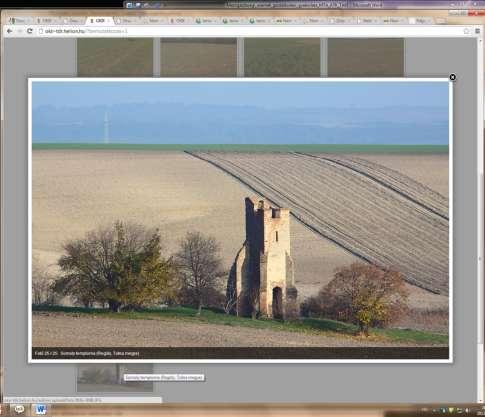
Task: Open the chat app taskbar icon
Action: (19, 409)
